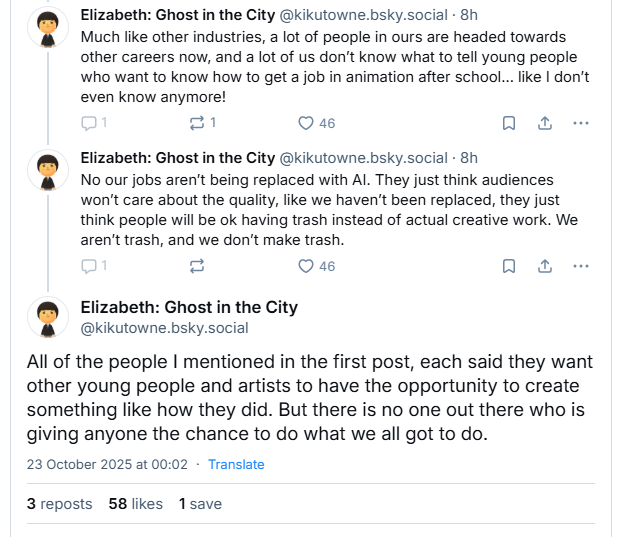This screenshot has width=629, height=537.
Task: View the 3 reposts list
Action: click(59, 504)
